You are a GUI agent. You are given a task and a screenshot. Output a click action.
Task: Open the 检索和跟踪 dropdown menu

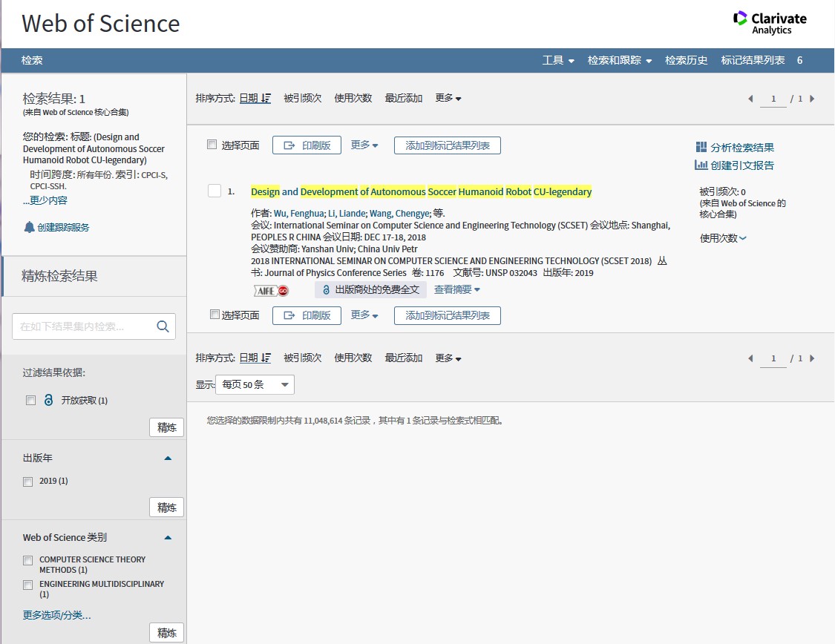619,60
